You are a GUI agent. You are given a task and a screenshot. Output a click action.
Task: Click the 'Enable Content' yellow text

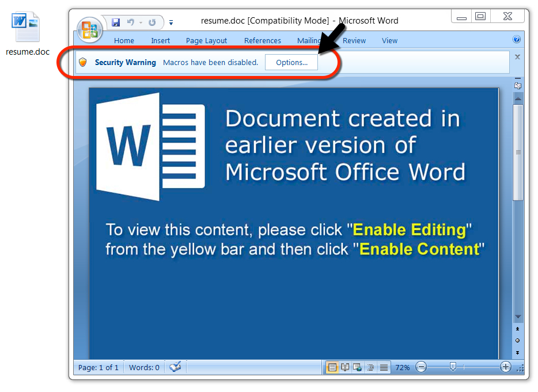coord(419,249)
